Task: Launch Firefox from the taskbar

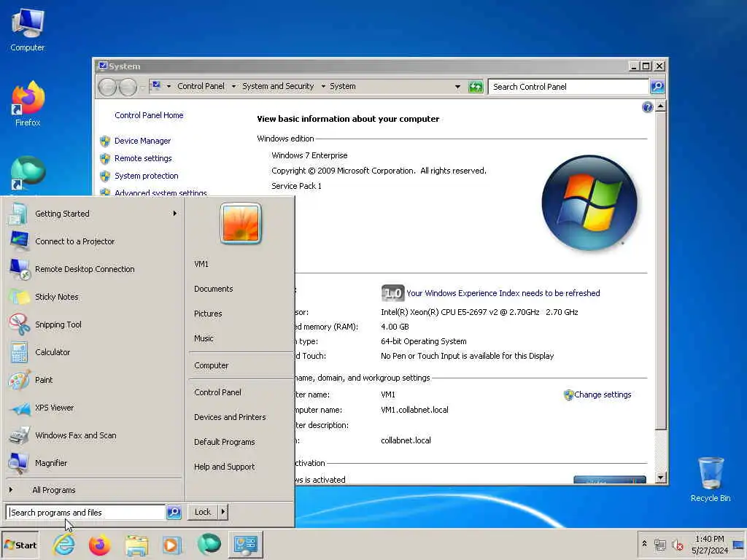Action: 99,545
